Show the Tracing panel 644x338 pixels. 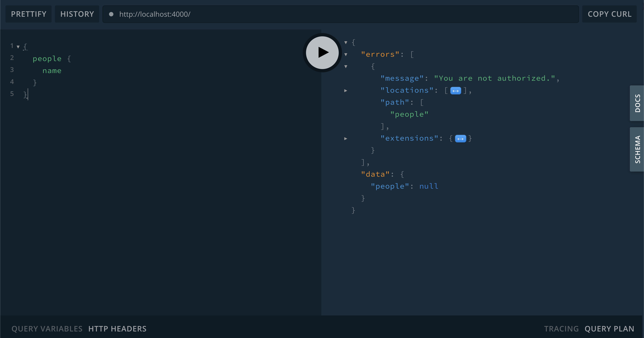coord(561,329)
